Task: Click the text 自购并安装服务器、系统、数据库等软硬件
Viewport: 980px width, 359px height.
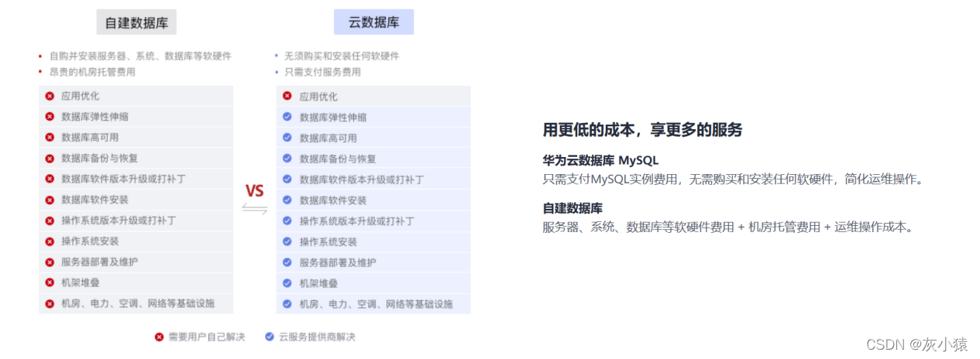Action: tap(140, 56)
